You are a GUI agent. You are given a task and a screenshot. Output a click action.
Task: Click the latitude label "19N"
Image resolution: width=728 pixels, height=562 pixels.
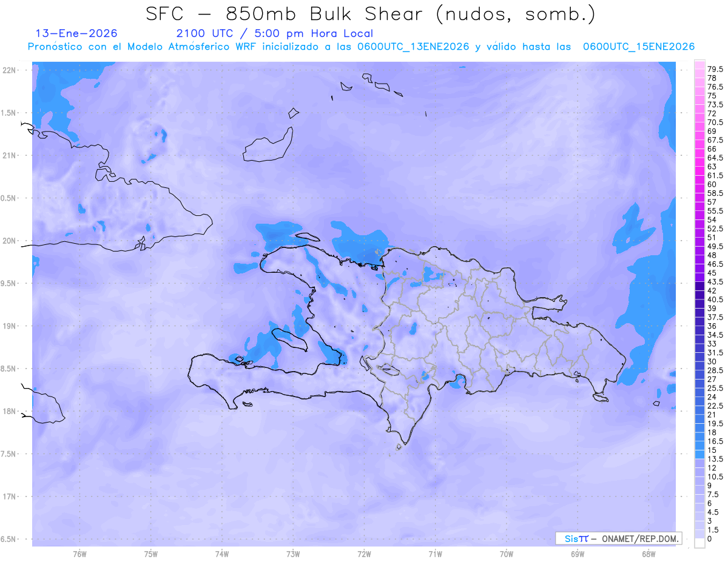(x=10, y=326)
